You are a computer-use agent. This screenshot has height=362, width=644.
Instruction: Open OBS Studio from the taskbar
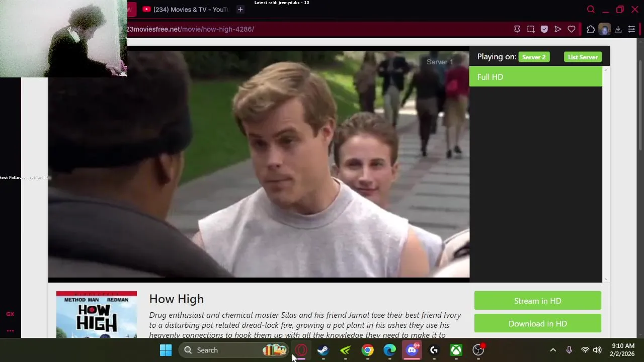click(x=478, y=350)
